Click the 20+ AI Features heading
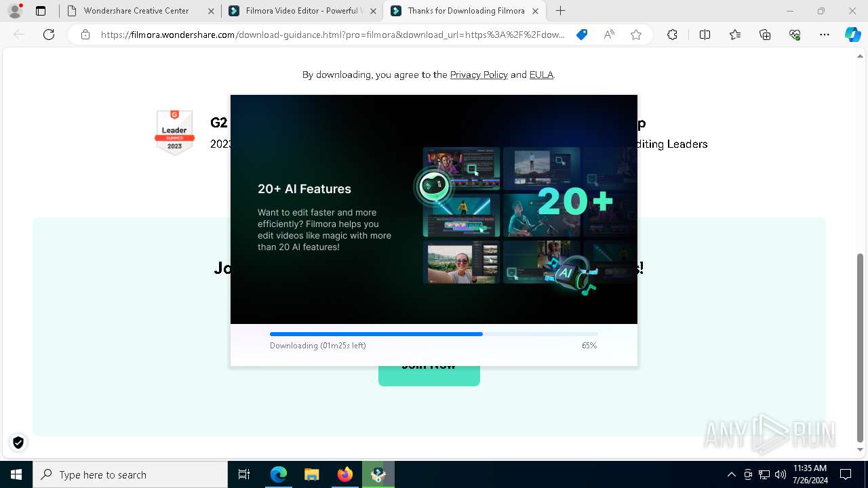 [304, 189]
